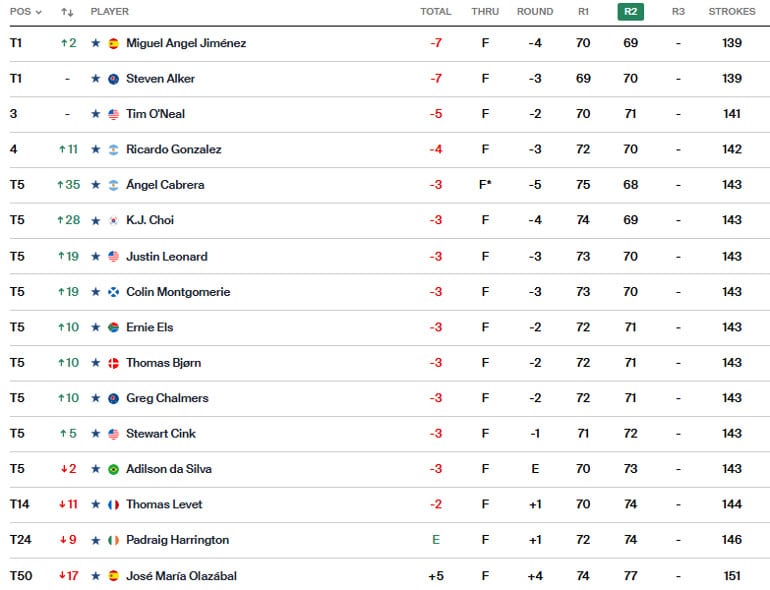
Task: Click the Spain flag beside Miguel Angel Jiménez
Action: coord(113,43)
